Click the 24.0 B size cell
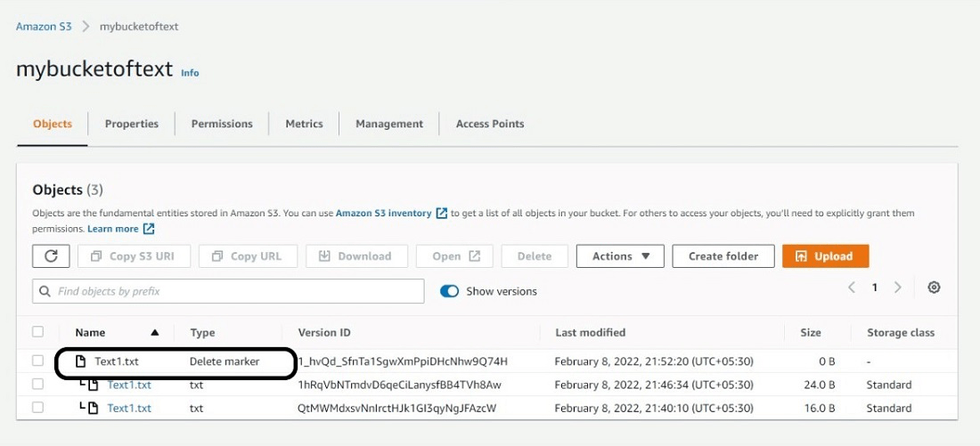Screen dimensions: 980x446 point(820,385)
